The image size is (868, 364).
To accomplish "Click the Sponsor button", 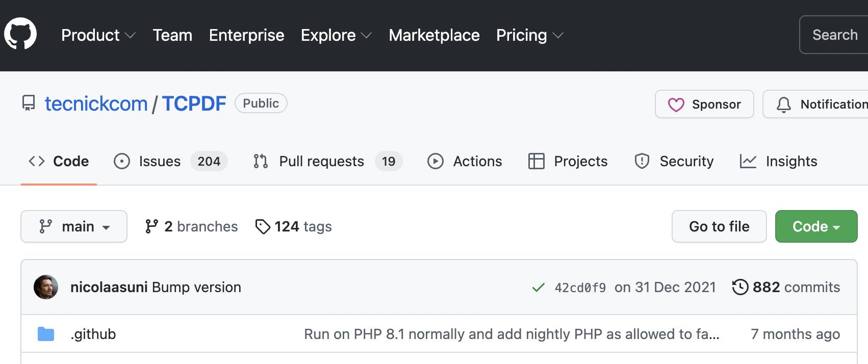I will click(x=704, y=104).
